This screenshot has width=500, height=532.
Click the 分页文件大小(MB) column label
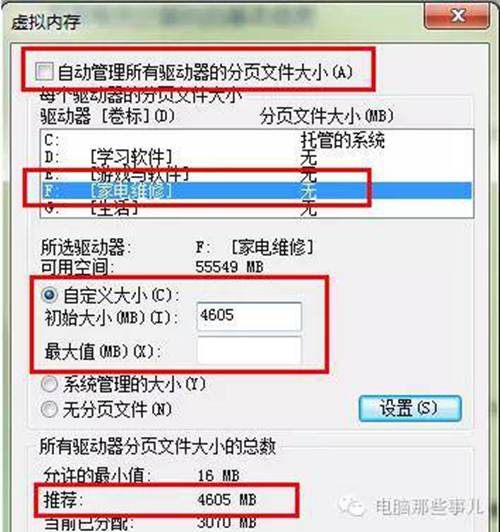[x=326, y=116]
